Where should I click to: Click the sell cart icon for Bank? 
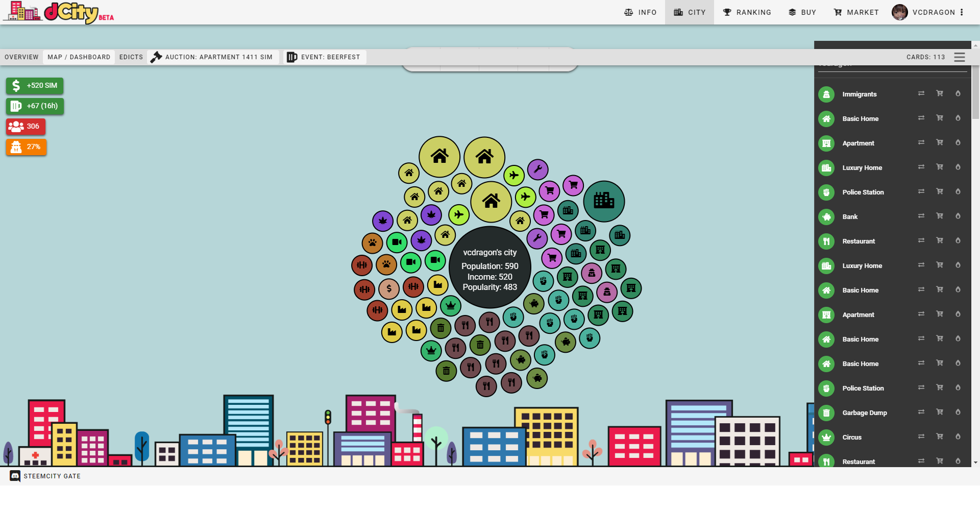point(939,216)
